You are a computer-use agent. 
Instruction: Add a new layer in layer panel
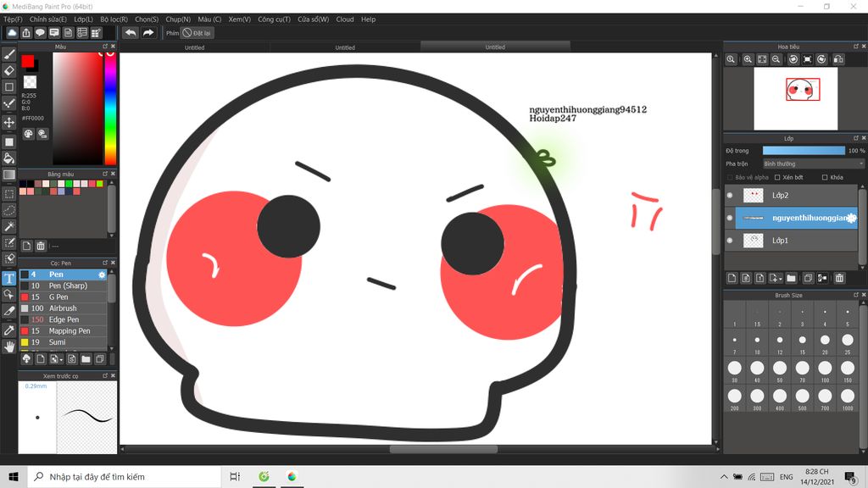point(732,278)
